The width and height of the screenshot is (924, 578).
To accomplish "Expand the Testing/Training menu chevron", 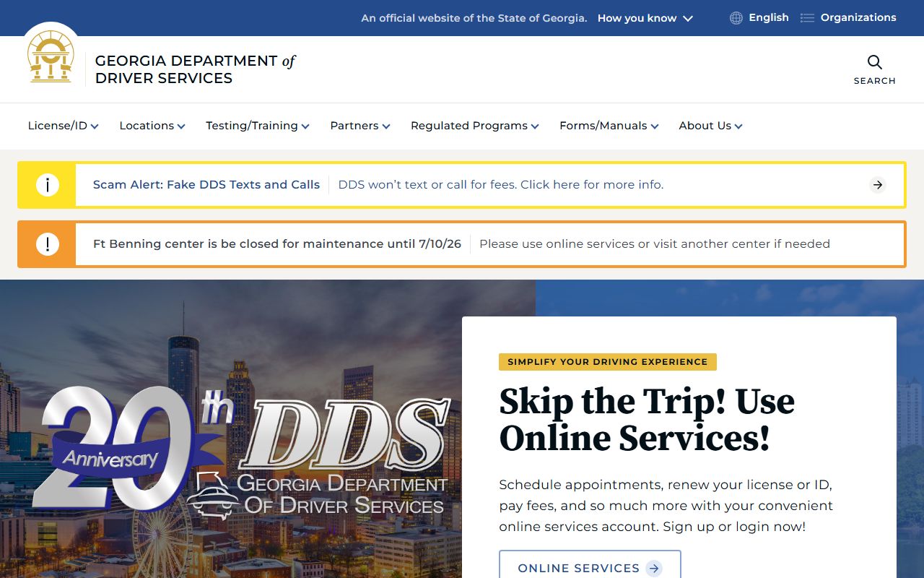I will click(x=305, y=126).
